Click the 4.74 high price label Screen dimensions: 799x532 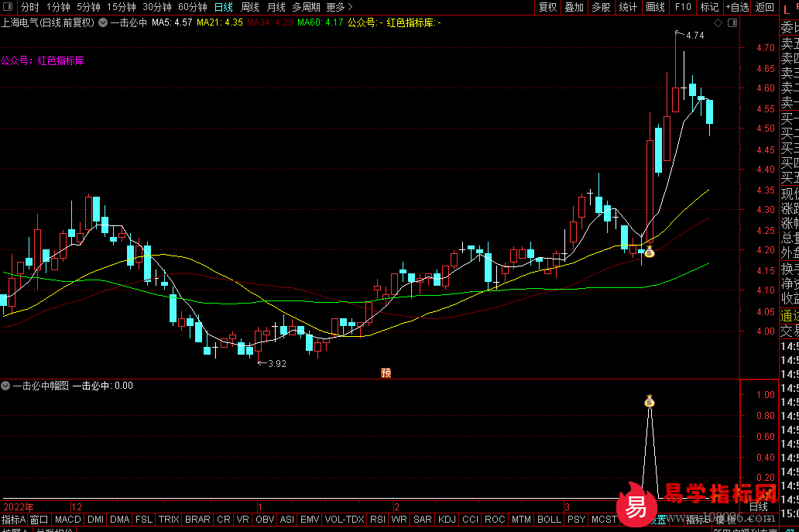695,36
